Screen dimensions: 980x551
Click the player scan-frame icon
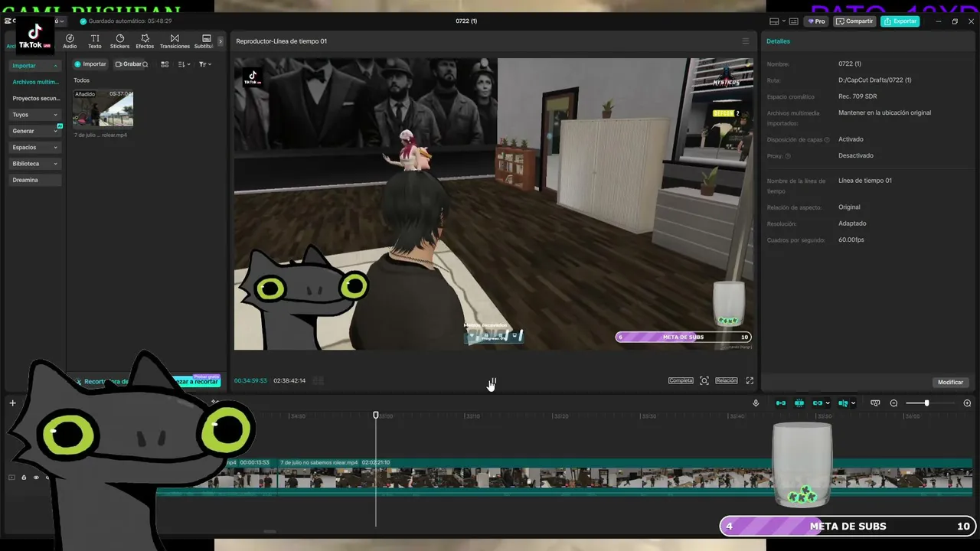(704, 380)
